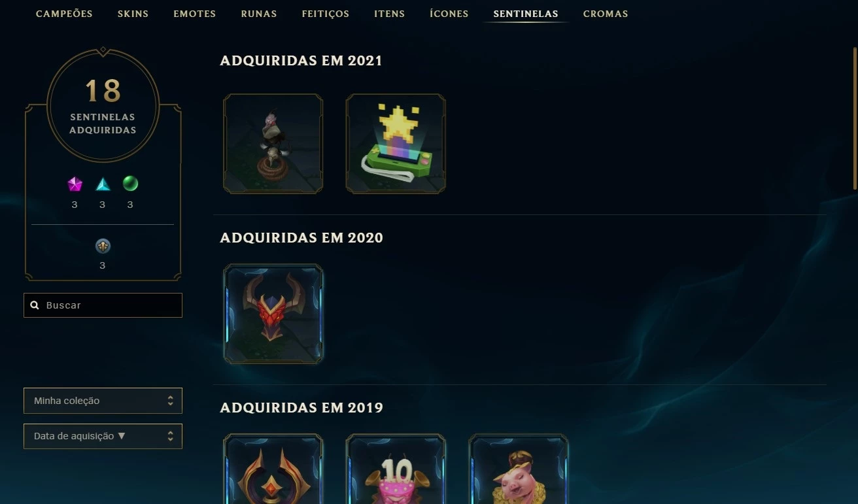Select the red horned helmet ward
The image size is (858, 504).
pos(273,314)
